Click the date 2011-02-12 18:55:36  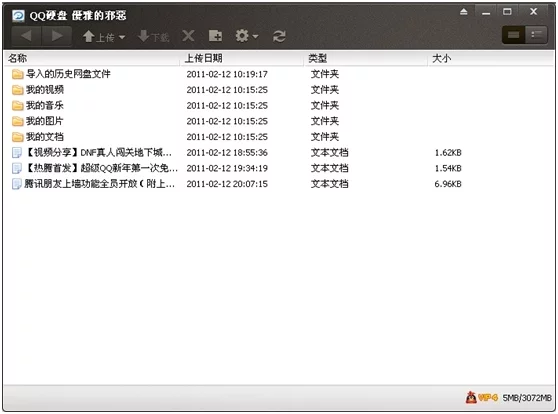(x=227, y=152)
